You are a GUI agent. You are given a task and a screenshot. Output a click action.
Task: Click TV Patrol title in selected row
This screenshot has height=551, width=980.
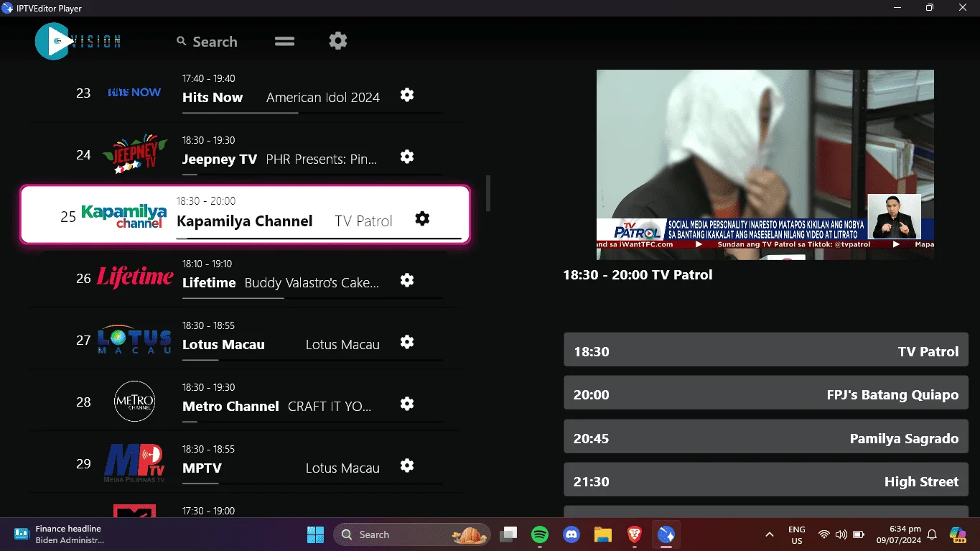click(364, 221)
